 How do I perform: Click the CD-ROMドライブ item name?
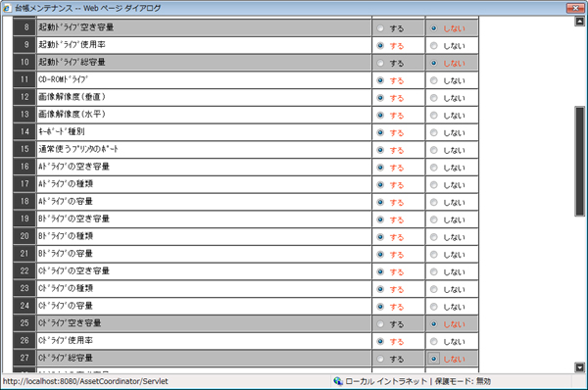click(x=63, y=79)
